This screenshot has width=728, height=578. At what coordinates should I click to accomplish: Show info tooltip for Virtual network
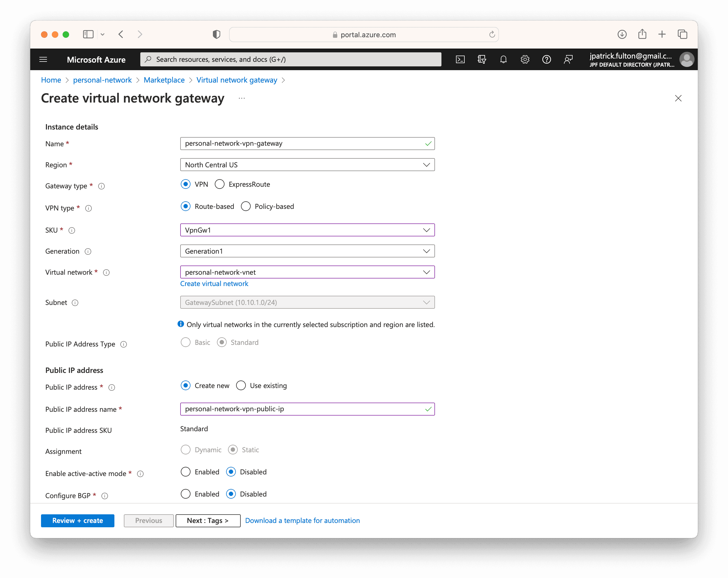[106, 273]
